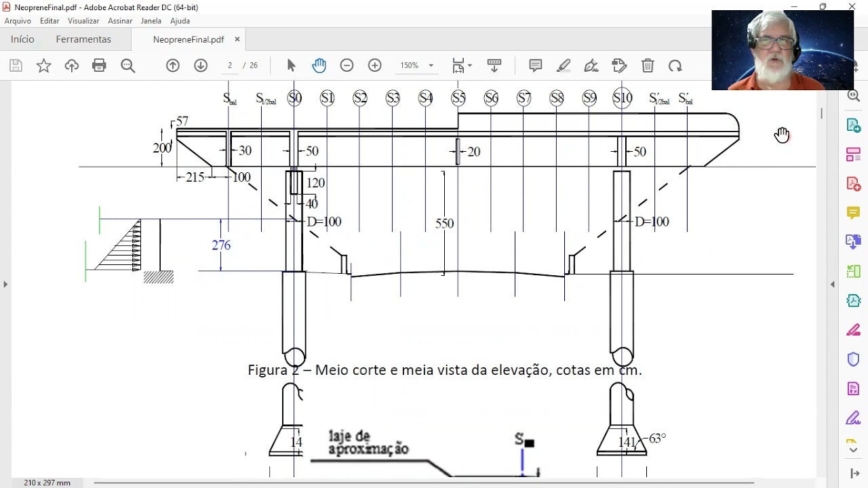Delete with the trash can icon
Viewport: 868px width, 488px height.
pos(648,66)
